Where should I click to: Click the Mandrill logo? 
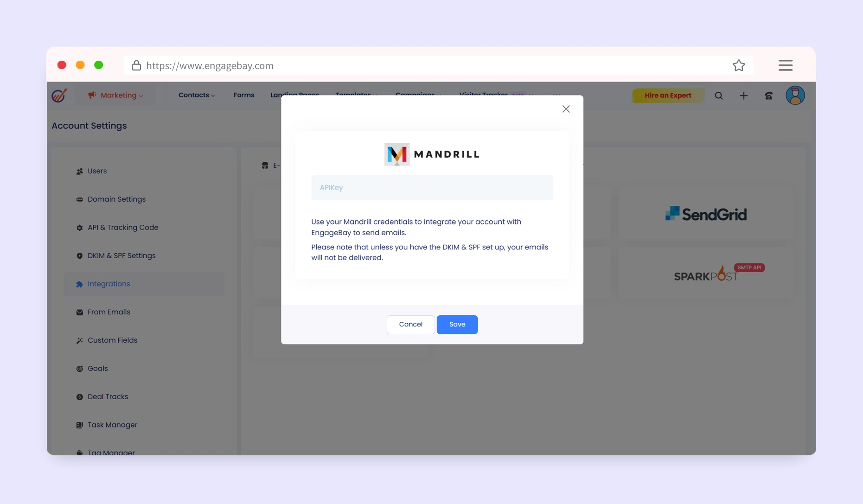tap(431, 154)
